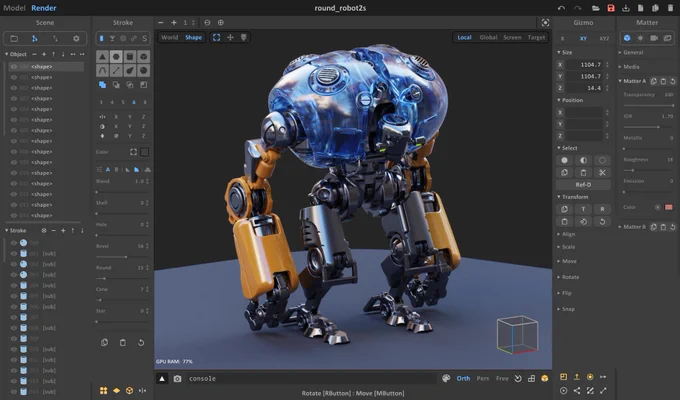Select the XYZ gizmo axis option
The width and height of the screenshot is (680, 400).
[604, 39]
